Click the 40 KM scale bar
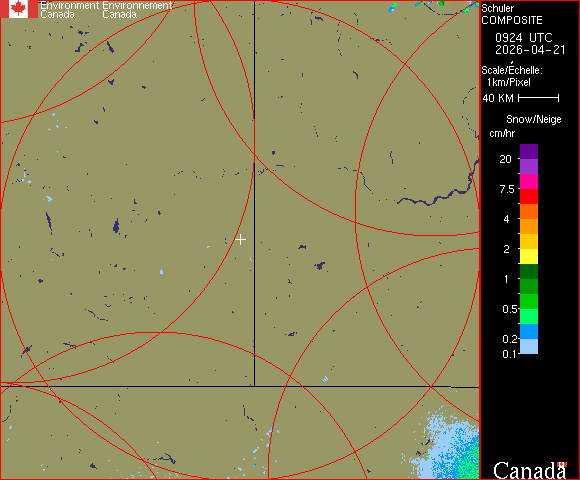 pyautogui.click(x=539, y=98)
